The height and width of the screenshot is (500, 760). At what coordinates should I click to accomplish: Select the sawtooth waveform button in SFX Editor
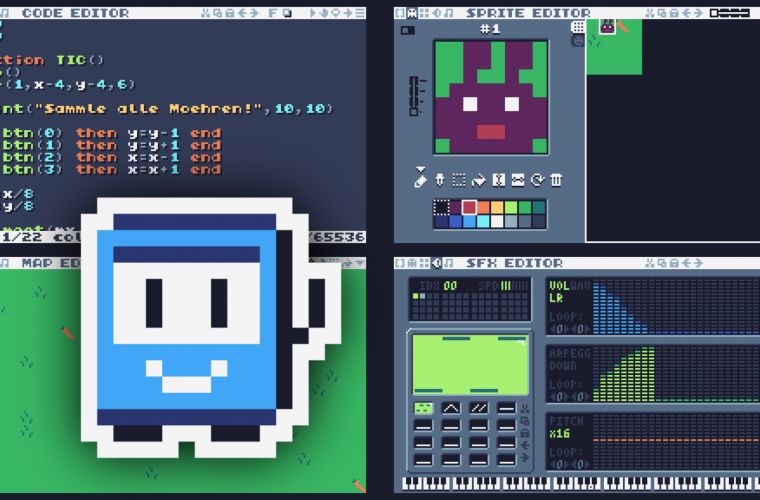pos(479,408)
